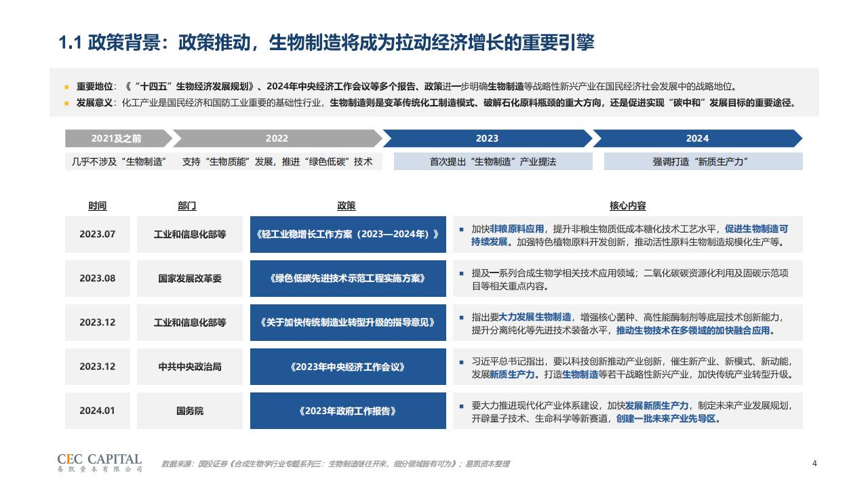Click the department cell '国家发展改革委'
Image resolution: width=868 pixels, height=488 pixels.
[x=190, y=279]
